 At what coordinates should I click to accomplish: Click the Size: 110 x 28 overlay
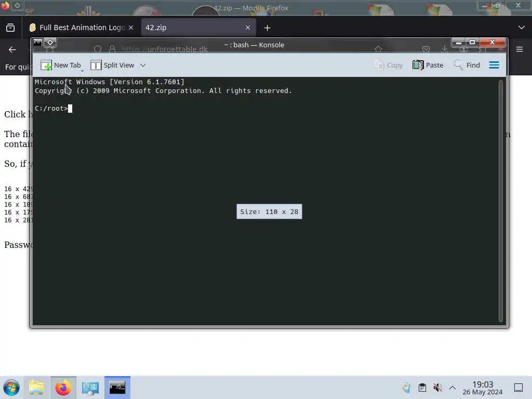point(270,212)
